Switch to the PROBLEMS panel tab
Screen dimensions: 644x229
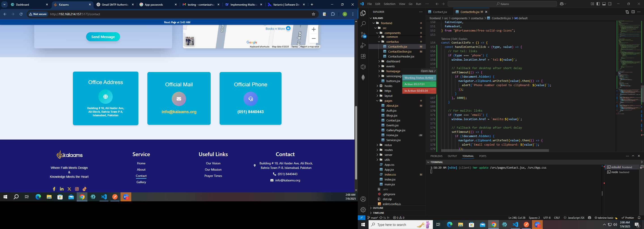[436, 156]
